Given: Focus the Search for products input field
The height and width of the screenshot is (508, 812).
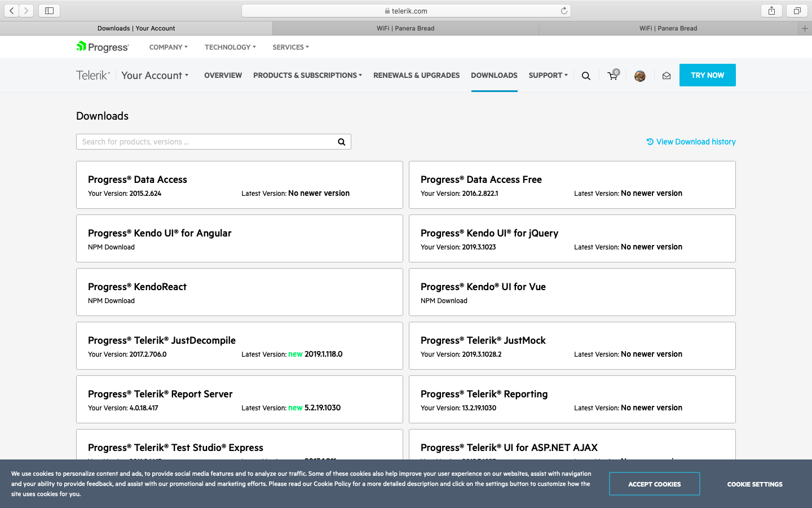Looking at the screenshot, I should point(206,142).
